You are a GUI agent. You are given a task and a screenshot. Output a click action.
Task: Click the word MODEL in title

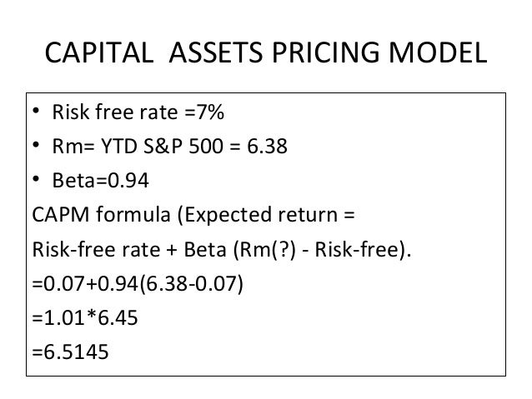coord(438,52)
